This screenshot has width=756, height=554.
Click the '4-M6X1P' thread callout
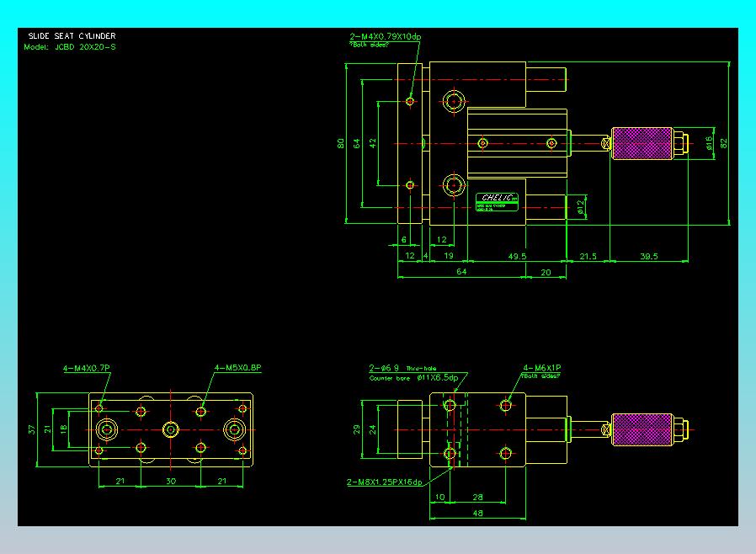[x=542, y=367]
